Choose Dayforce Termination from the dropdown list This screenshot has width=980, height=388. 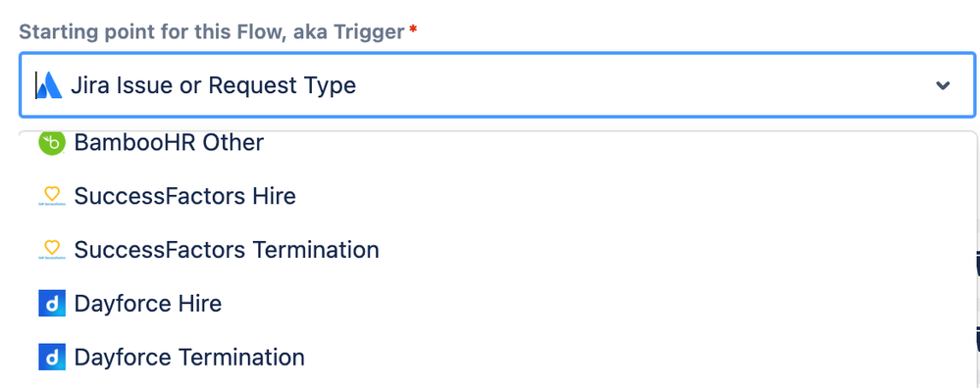(x=497, y=358)
